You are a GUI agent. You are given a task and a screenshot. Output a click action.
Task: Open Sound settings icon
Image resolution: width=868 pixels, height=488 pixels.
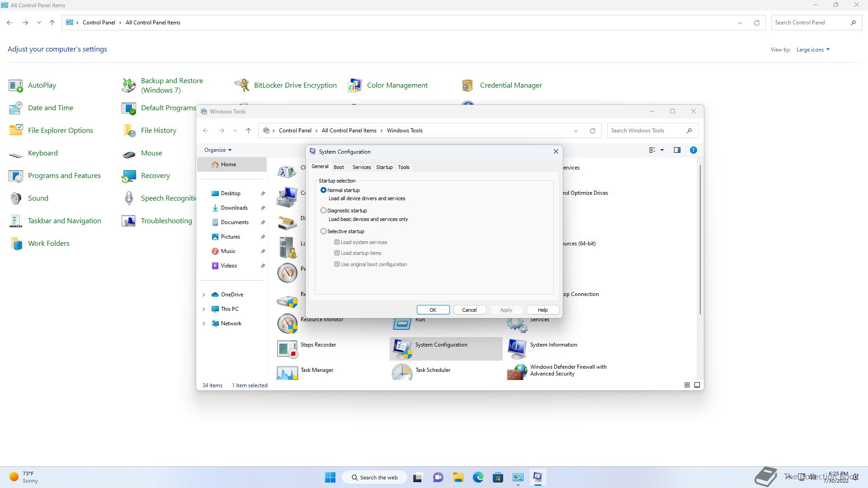click(x=16, y=198)
